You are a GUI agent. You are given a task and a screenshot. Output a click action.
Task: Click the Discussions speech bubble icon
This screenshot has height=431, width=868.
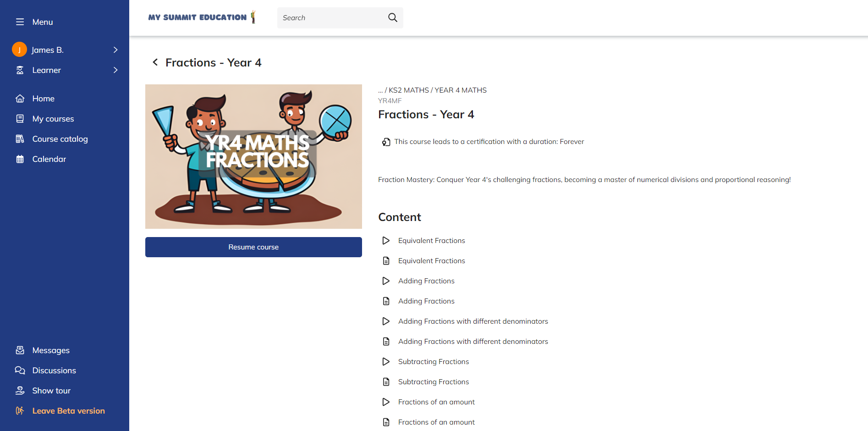point(20,370)
